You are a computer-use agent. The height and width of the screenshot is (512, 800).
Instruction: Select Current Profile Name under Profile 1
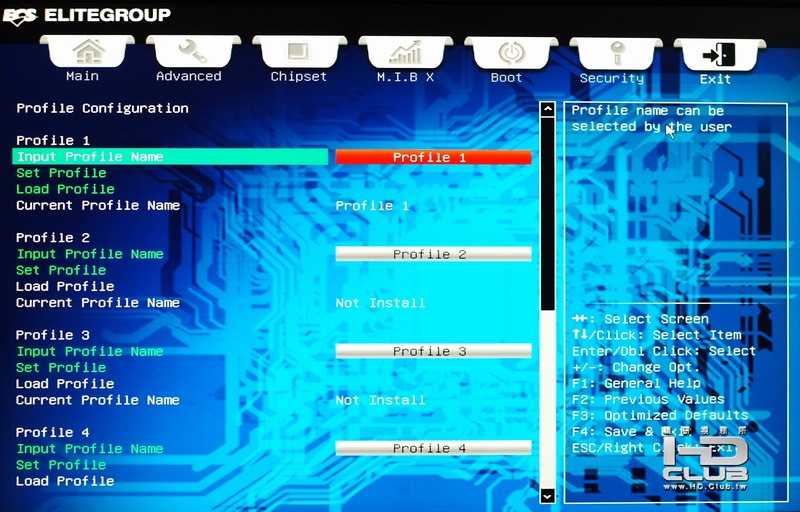[x=98, y=206]
